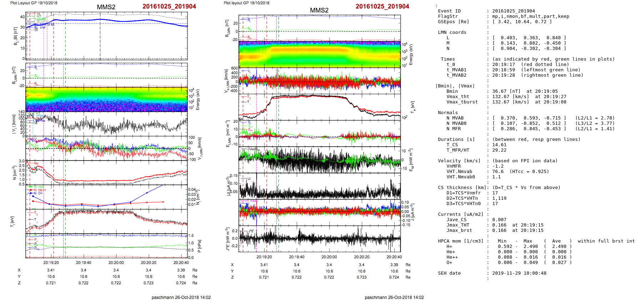Click the "HPCA mom [1/cm3]" heading
The image size is (644, 300).
click(461, 241)
